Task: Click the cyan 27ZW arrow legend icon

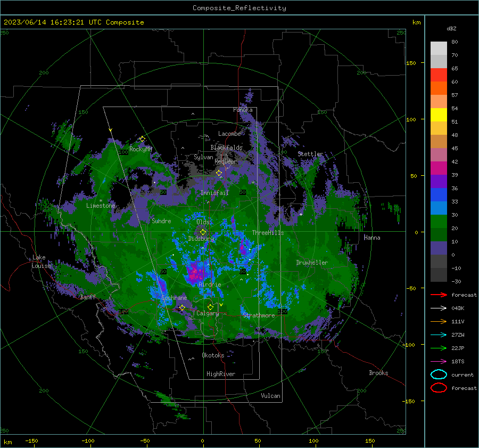Action: [439, 335]
